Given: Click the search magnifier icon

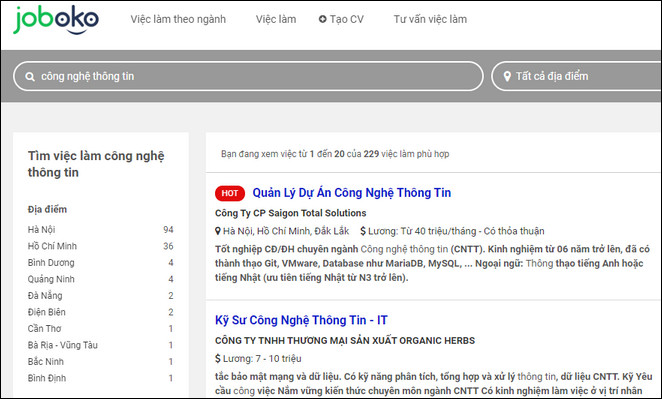Looking at the screenshot, I should coord(30,77).
